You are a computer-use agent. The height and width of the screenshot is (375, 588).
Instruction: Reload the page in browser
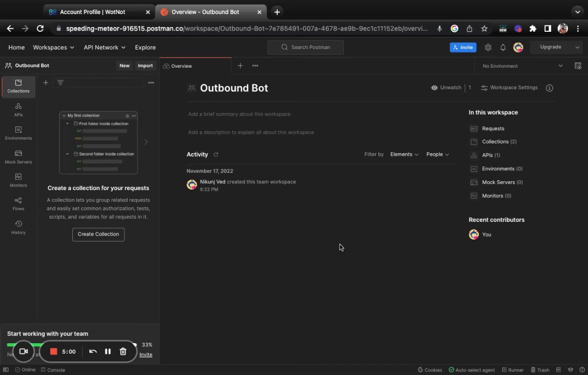coord(40,29)
